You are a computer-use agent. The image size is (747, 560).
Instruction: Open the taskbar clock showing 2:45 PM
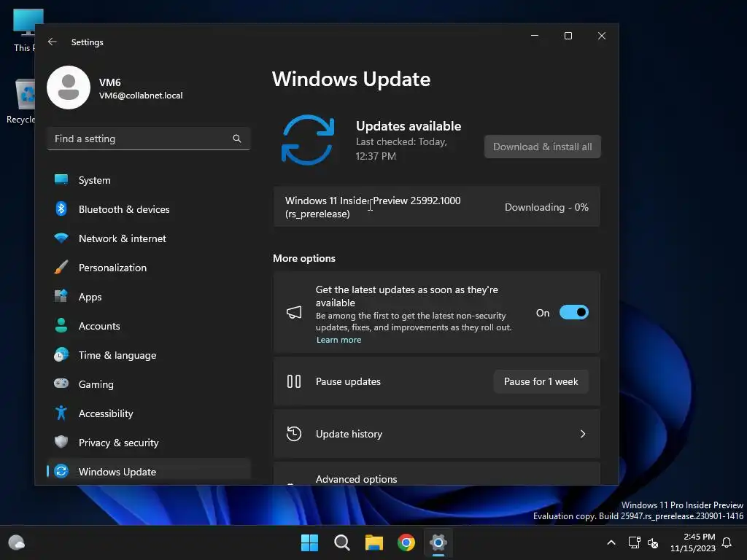pyautogui.click(x=693, y=542)
